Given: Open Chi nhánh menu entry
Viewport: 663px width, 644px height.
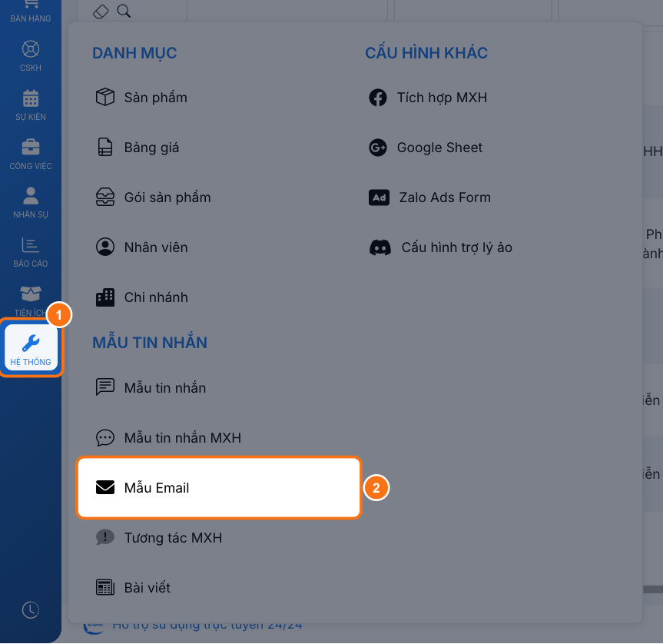Looking at the screenshot, I should point(156,297).
